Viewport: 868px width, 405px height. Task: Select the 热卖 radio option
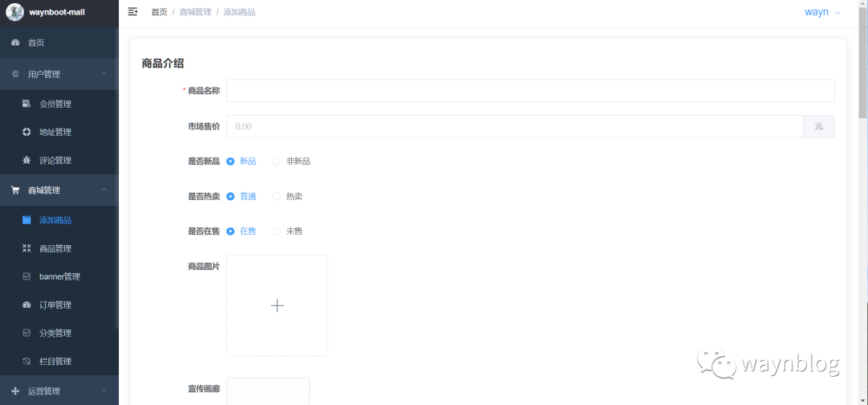pyautogui.click(x=287, y=196)
